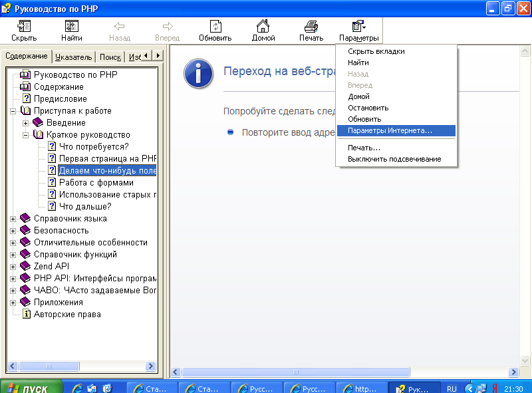Choose Скрыть вкладки from the menu
Image resolution: width=532 pixels, height=393 pixels.
pos(396,51)
